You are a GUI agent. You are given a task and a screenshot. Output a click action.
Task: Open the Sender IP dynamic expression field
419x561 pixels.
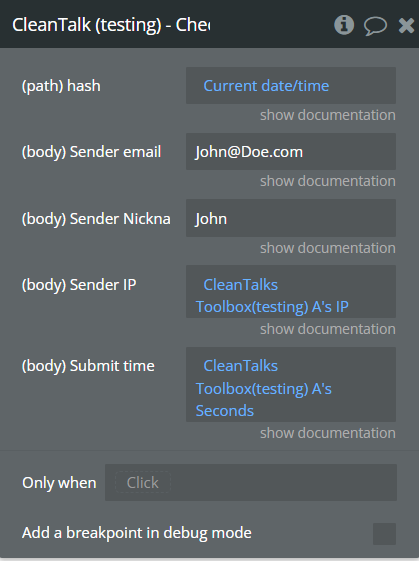pyautogui.click(x=291, y=292)
